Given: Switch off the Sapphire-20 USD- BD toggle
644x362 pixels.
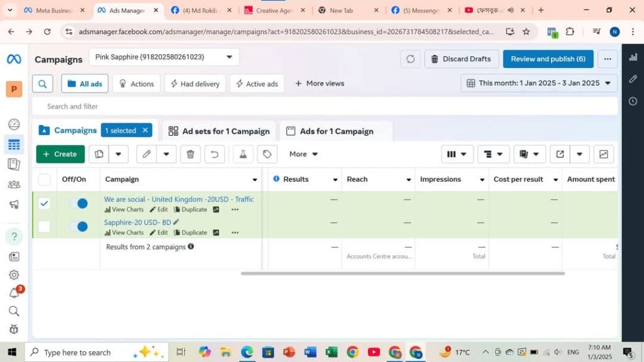Looking at the screenshot, I should [x=79, y=226].
